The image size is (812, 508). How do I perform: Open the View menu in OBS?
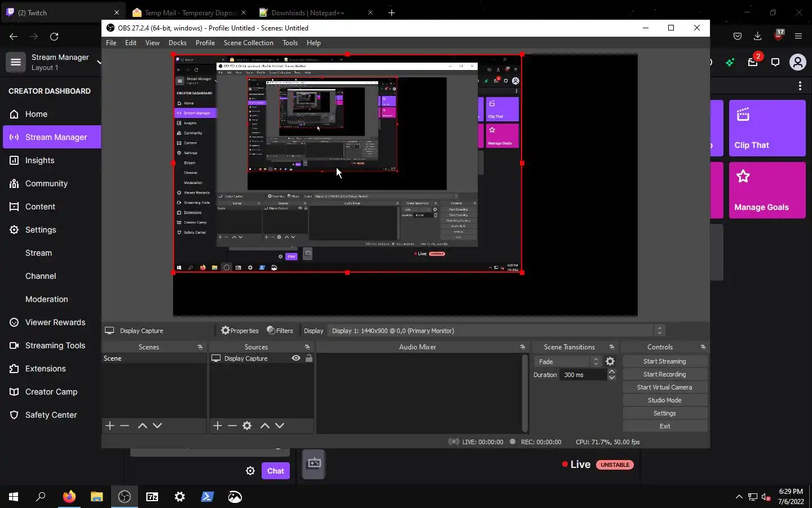point(152,43)
